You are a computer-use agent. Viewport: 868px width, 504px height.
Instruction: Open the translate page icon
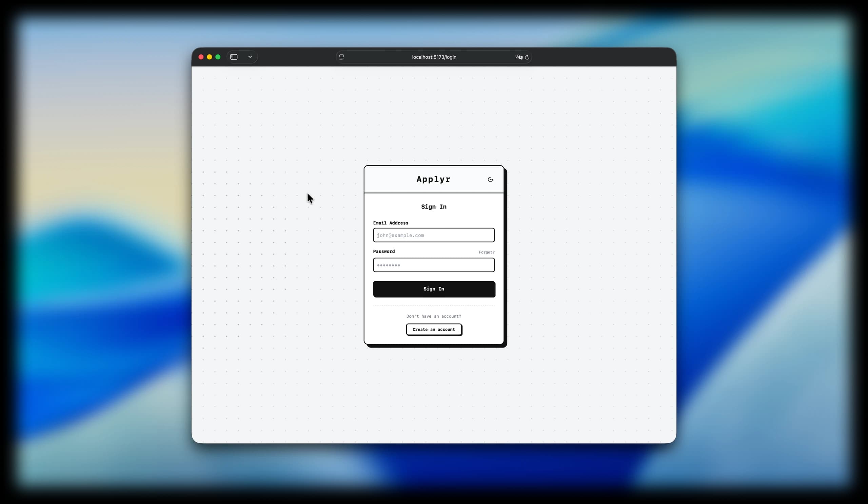519,57
